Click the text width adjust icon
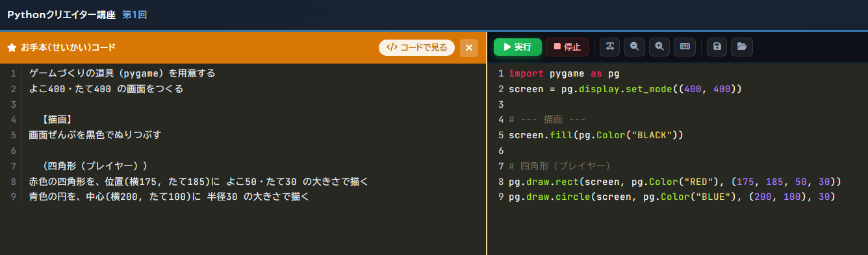Viewport: 868px width, 255px height. click(609, 47)
